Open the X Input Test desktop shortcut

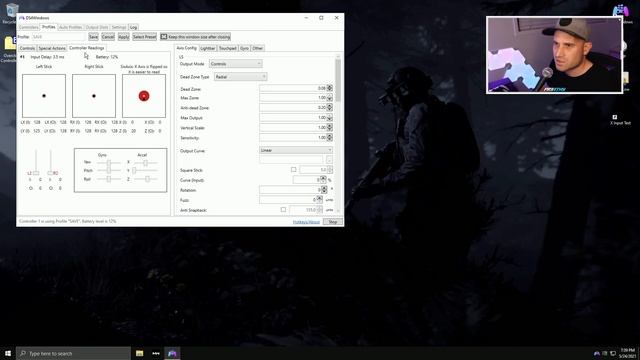pyautogui.click(x=620, y=120)
